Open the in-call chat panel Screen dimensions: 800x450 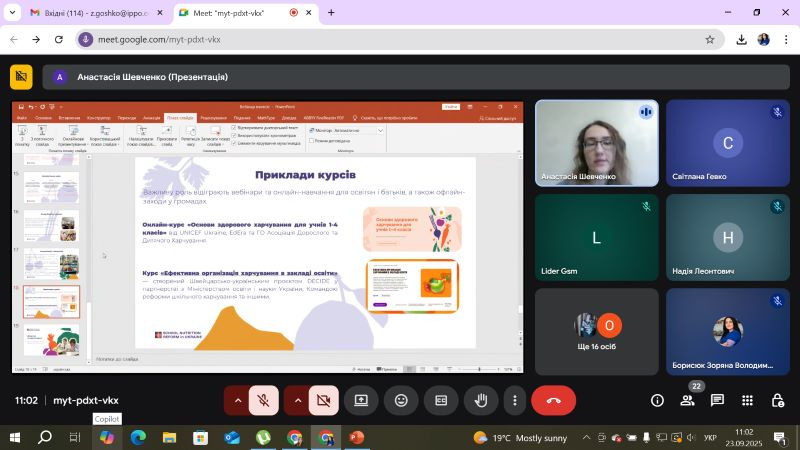pyautogui.click(x=717, y=400)
